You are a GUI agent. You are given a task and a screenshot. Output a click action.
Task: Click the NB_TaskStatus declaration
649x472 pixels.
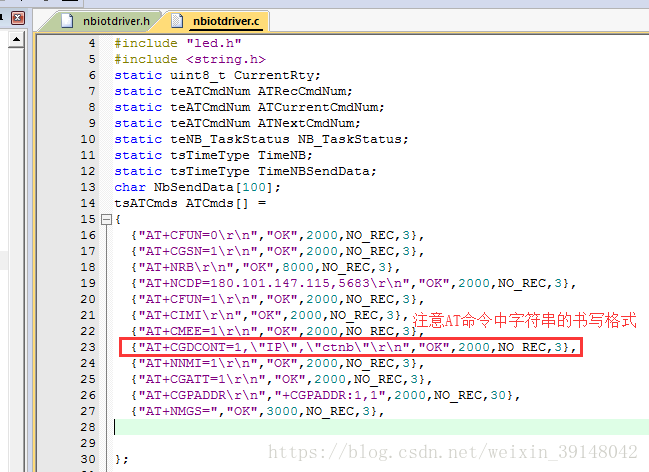(261, 139)
